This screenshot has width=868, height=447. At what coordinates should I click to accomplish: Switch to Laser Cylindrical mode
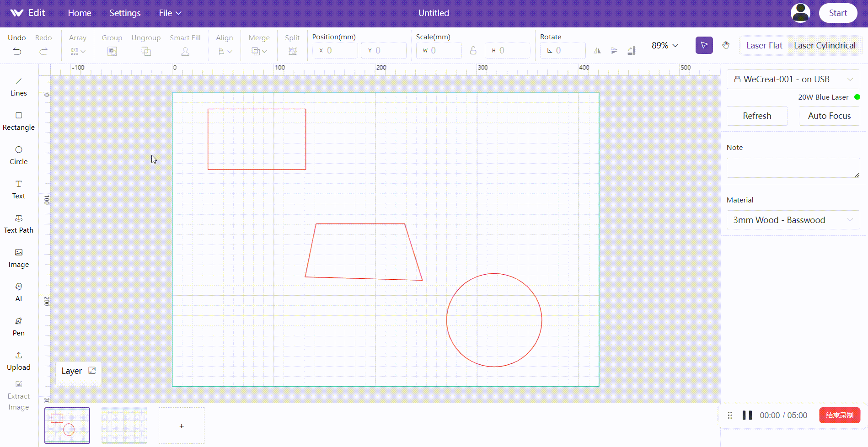tap(824, 45)
